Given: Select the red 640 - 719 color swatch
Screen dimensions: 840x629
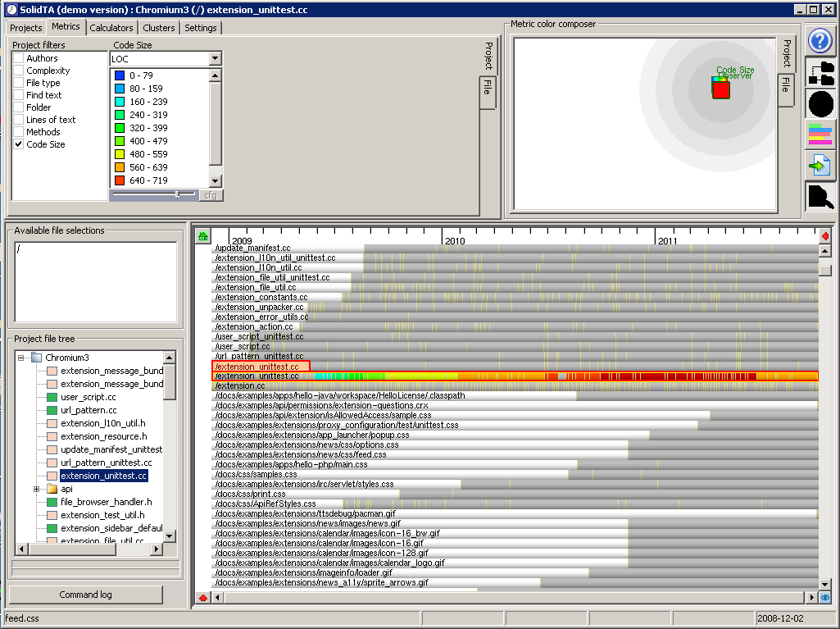Looking at the screenshot, I should tap(120, 180).
